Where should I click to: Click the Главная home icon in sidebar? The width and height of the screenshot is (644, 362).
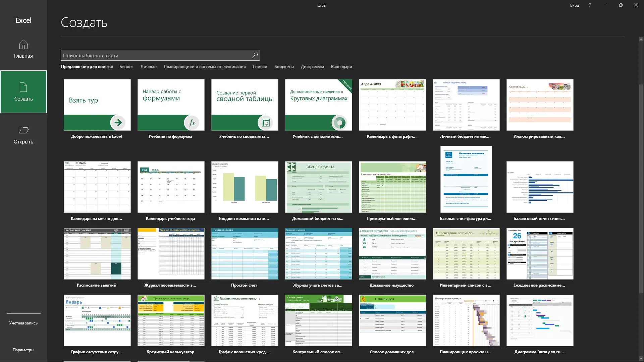click(23, 45)
